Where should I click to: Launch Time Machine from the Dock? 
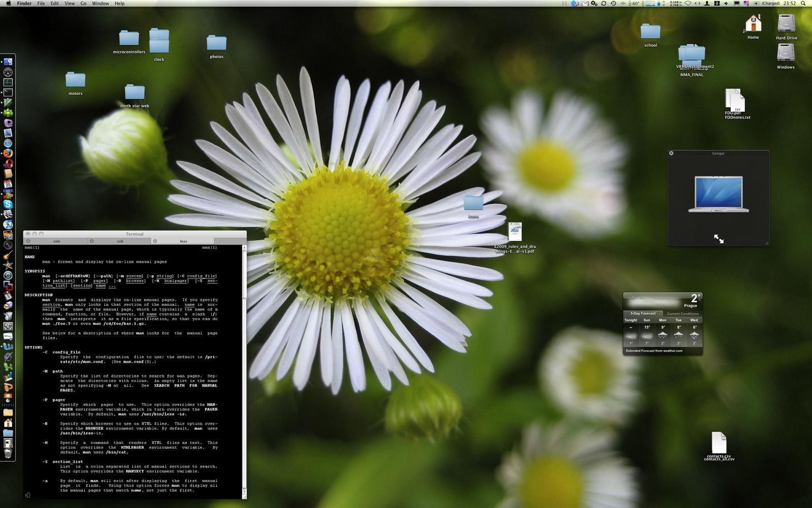pos(8,275)
